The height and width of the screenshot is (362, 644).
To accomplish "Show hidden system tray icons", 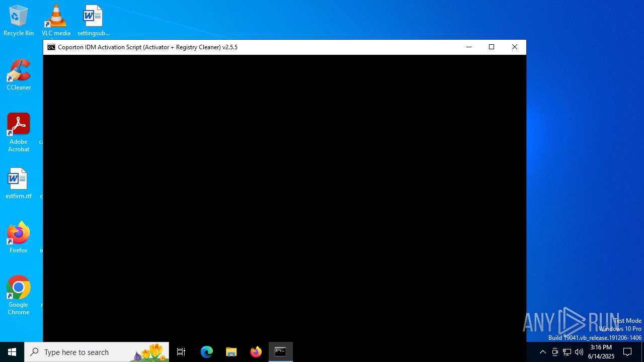I will click(x=542, y=352).
